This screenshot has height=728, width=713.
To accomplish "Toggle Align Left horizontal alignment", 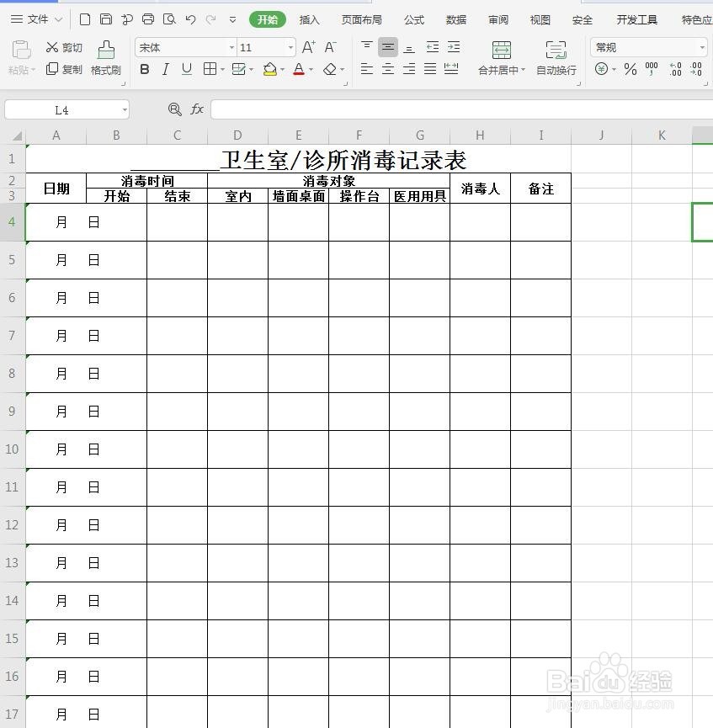I will tap(367, 69).
